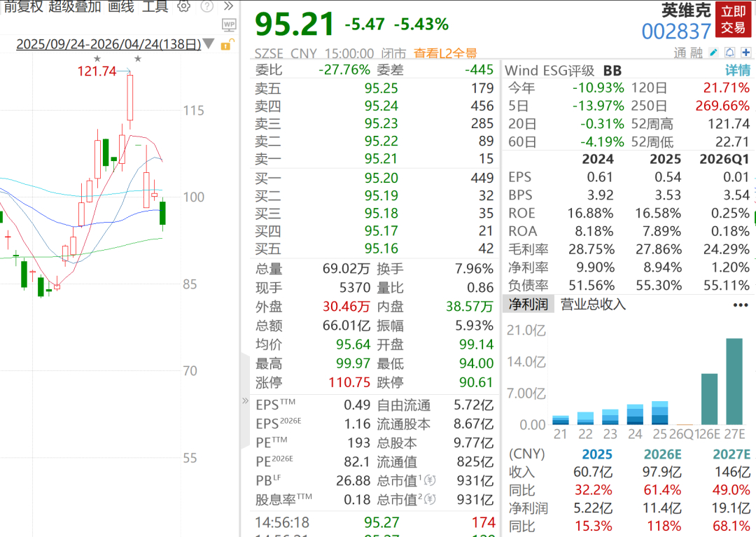Click the WP monitor icon
The image size is (756, 537).
(x=229, y=24)
